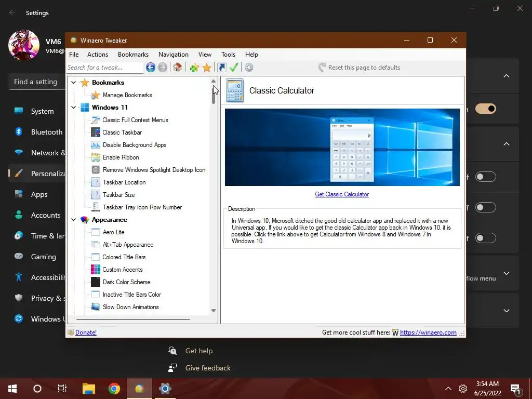Expand the flow menu section in Settings

tap(506, 273)
